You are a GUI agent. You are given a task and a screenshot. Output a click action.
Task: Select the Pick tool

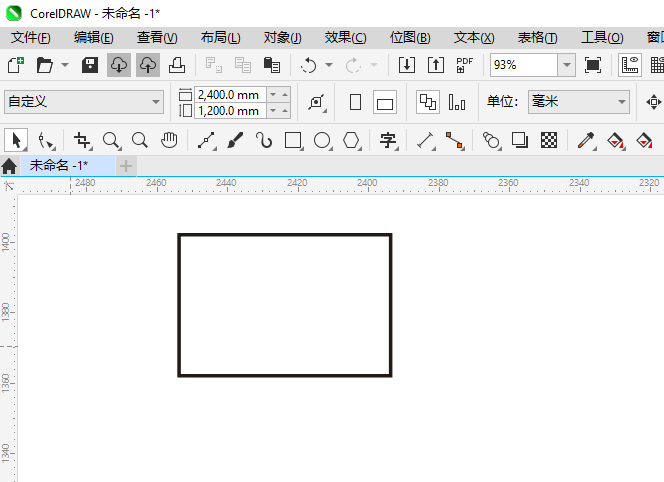(x=16, y=140)
